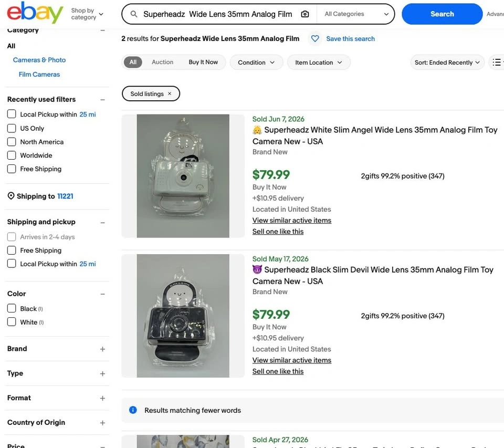Click the heart icon to save search
The image size is (504, 448).
(x=315, y=38)
